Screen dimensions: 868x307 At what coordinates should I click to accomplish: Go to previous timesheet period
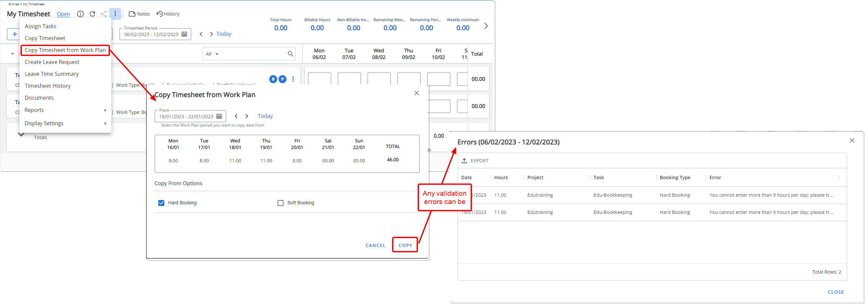pos(201,34)
